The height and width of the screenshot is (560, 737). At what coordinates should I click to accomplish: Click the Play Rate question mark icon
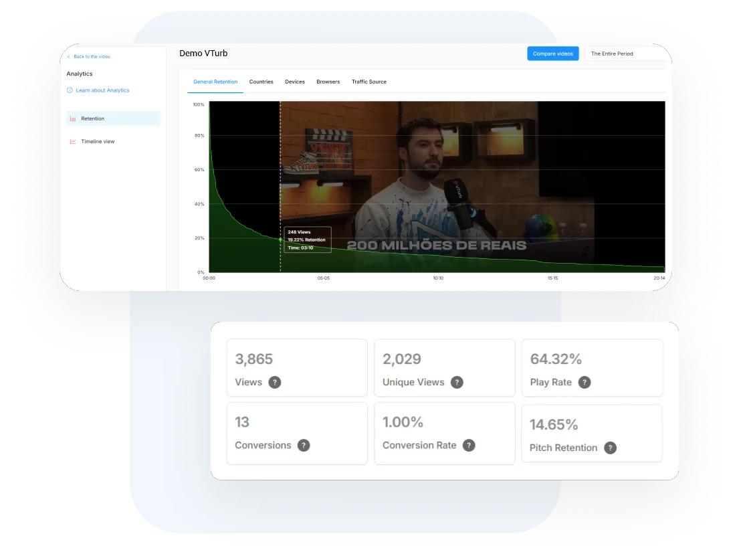(x=585, y=383)
